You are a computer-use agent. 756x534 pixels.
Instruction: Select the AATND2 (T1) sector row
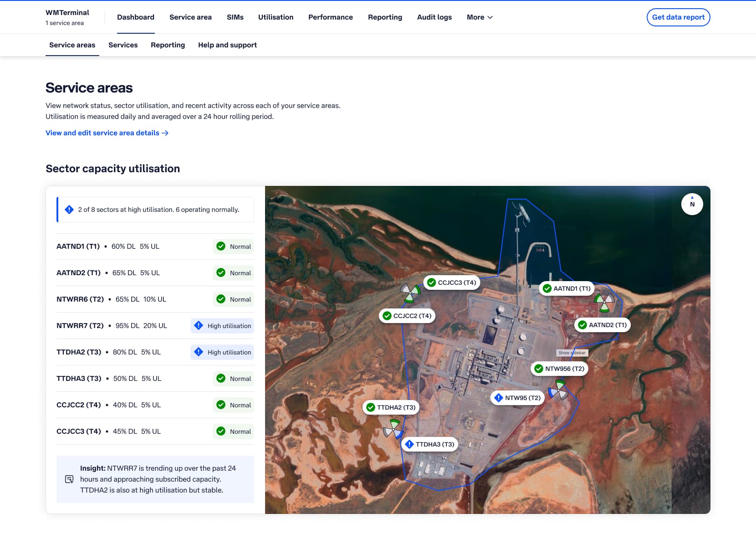(x=155, y=273)
